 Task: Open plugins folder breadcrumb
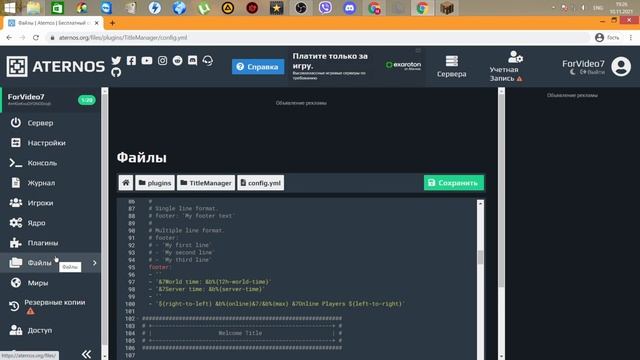point(155,183)
